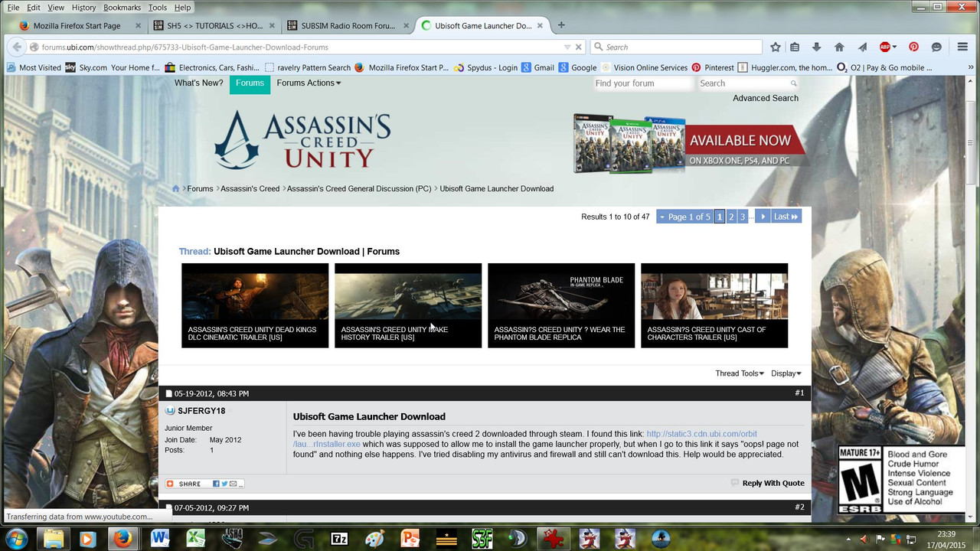
Task: Jump to Last page button
Action: tap(786, 217)
